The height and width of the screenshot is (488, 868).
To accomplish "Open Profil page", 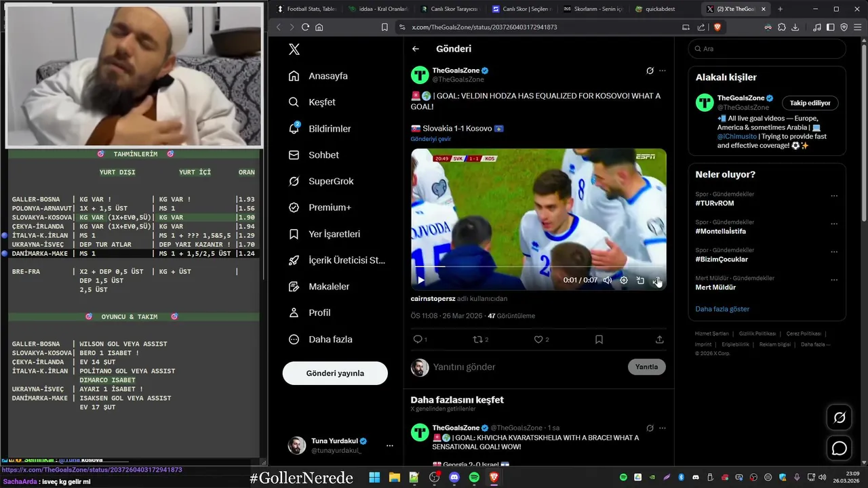I will pyautogui.click(x=309, y=313).
